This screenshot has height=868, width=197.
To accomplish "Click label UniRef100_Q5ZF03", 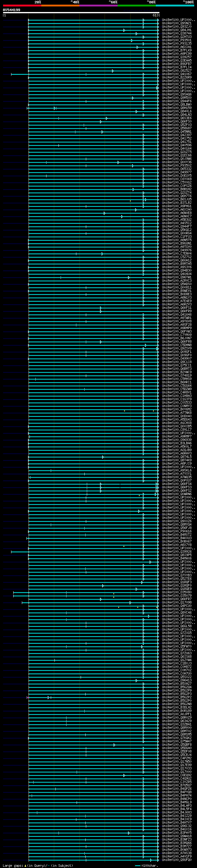I will point(177,125).
